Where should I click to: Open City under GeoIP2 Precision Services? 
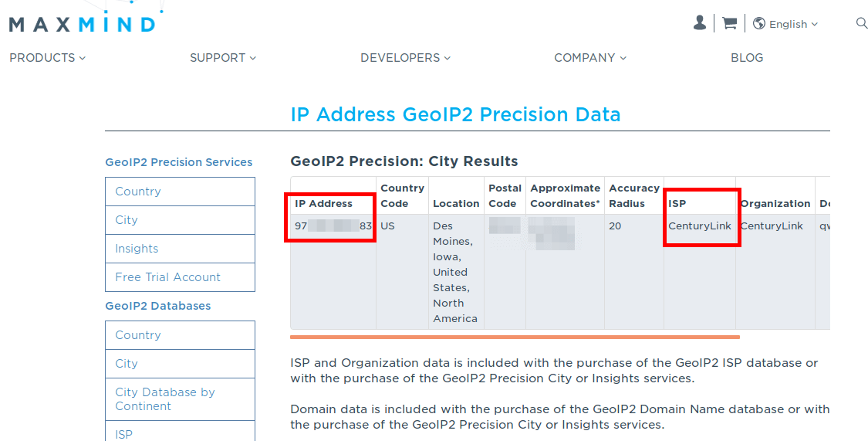coord(180,220)
